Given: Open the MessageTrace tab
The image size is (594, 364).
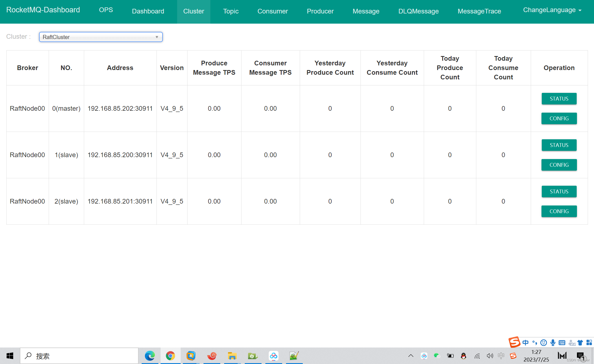Looking at the screenshot, I should (x=479, y=11).
